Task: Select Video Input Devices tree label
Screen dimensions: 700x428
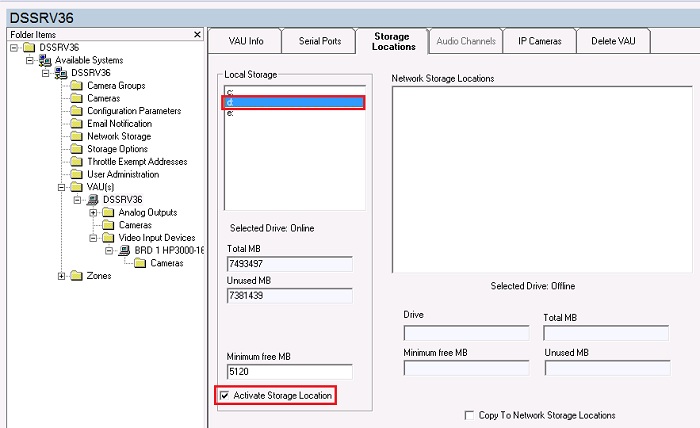Action: coord(157,238)
